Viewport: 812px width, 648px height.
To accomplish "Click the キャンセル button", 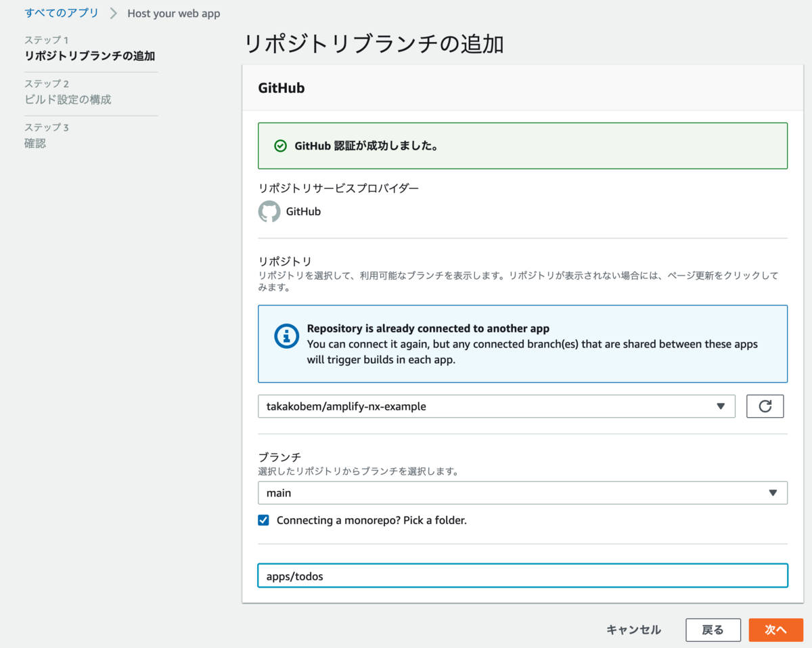I will 633,630.
